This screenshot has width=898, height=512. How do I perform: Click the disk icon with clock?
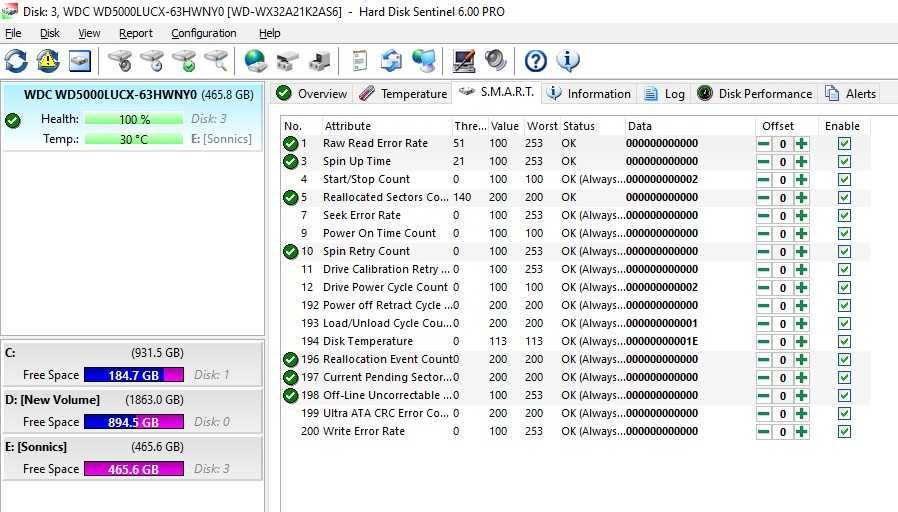(x=152, y=61)
